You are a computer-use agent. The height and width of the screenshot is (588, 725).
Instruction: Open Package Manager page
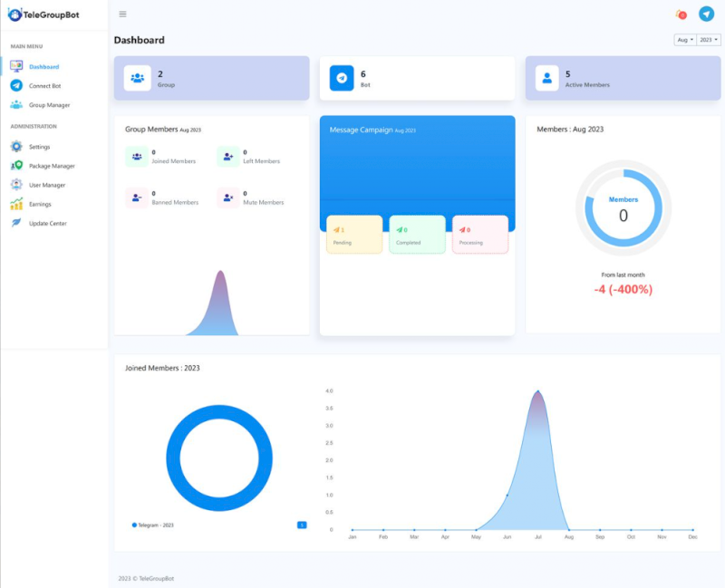[x=52, y=166]
